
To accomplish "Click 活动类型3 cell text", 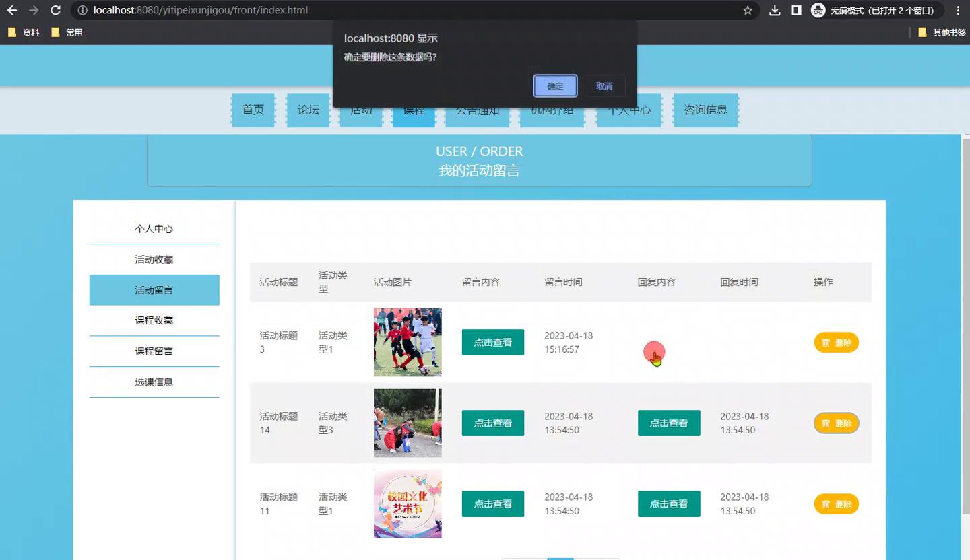I will [x=333, y=423].
